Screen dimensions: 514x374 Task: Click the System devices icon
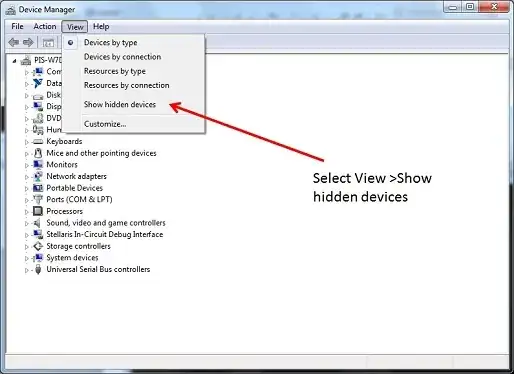coord(38,258)
